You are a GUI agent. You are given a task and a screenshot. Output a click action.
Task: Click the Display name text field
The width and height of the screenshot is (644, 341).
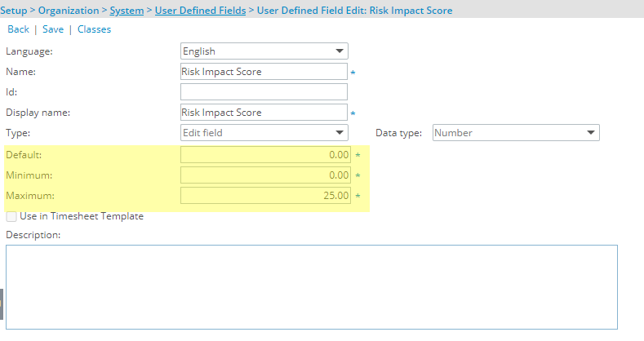point(264,113)
